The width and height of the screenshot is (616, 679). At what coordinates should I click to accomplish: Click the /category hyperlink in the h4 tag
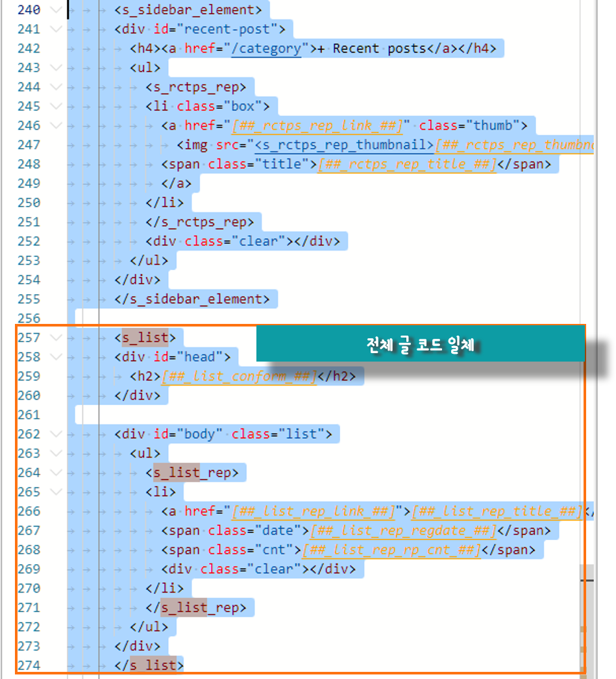(x=266, y=48)
